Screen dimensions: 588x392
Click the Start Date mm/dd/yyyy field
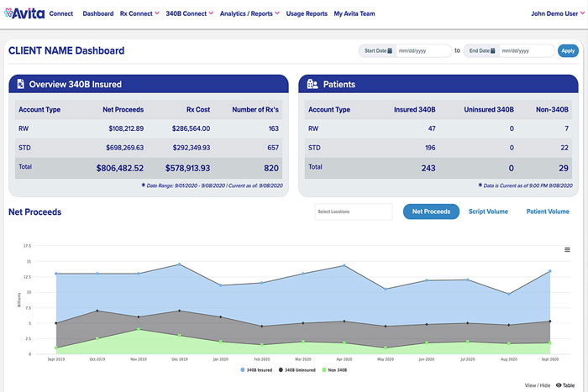(423, 50)
